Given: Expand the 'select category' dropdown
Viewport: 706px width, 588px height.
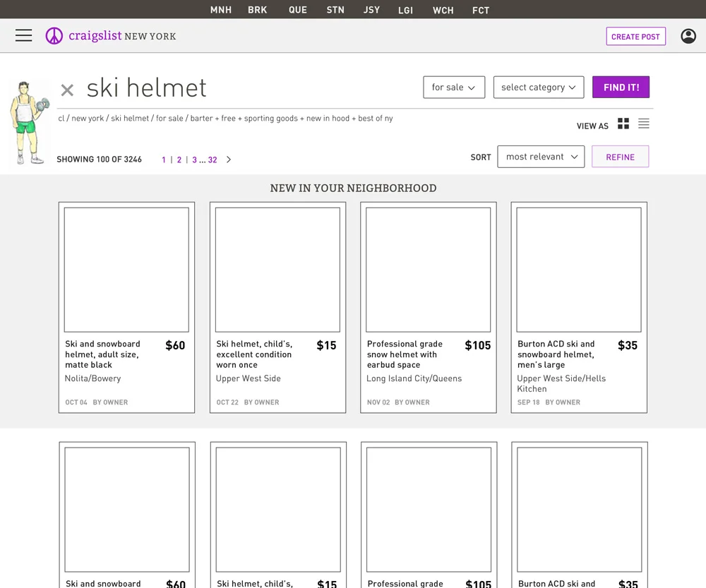Looking at the screenshot, I should point(538,88).
